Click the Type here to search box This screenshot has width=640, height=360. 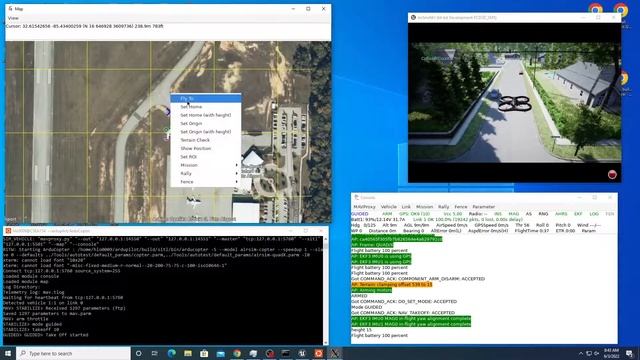point(73,353)
